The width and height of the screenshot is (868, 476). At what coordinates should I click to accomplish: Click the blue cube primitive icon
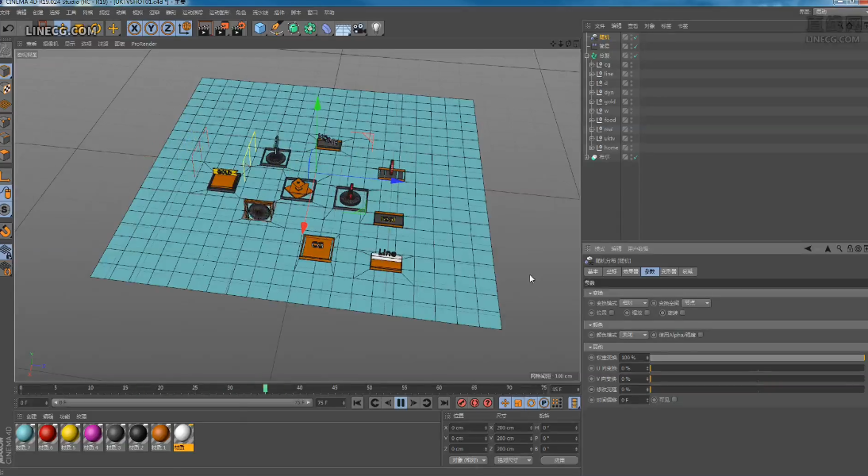259,29
